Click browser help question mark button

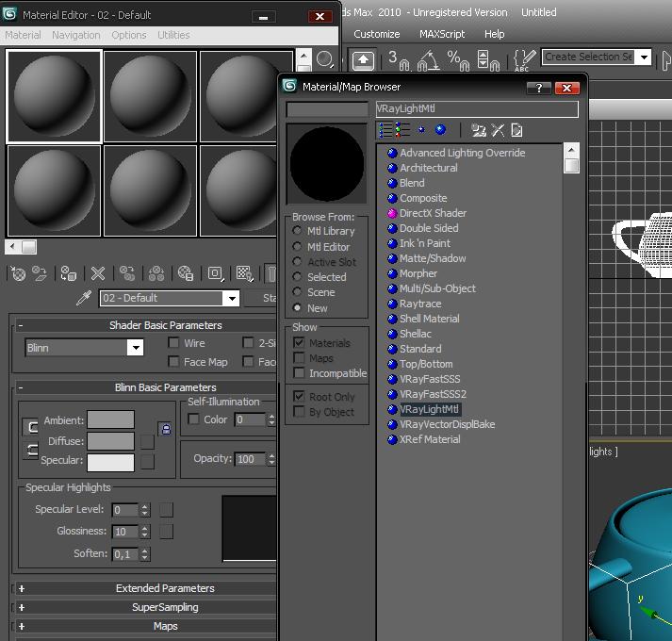click(539, 88)
